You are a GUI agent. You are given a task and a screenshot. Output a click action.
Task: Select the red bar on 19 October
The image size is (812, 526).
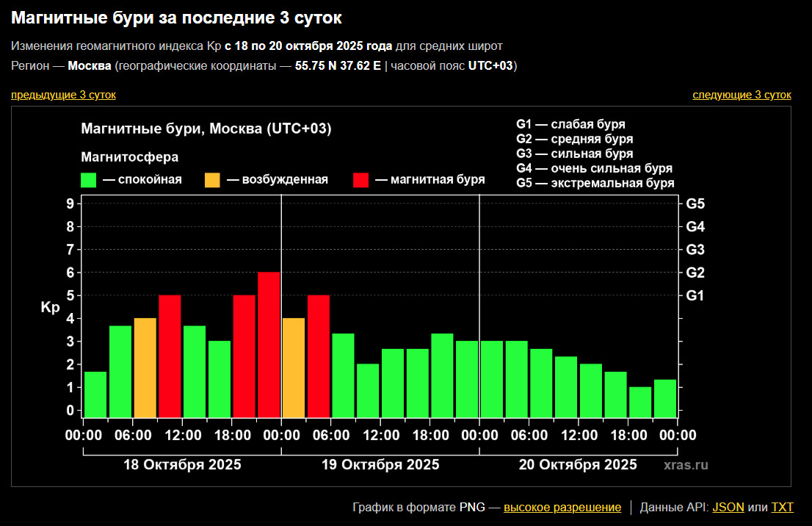[319, 356]
